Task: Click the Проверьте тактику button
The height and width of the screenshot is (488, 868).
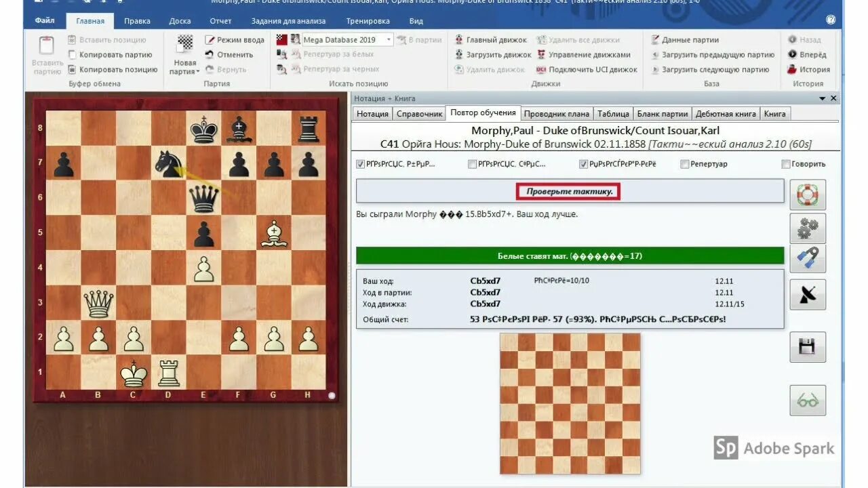Action: click(569, 192)
